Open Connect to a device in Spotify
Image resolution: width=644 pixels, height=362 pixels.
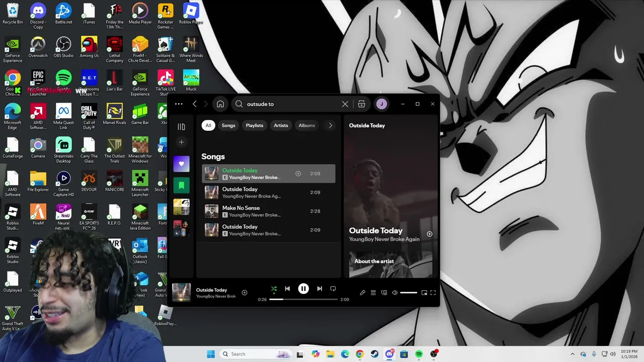(x=384, y=293)
